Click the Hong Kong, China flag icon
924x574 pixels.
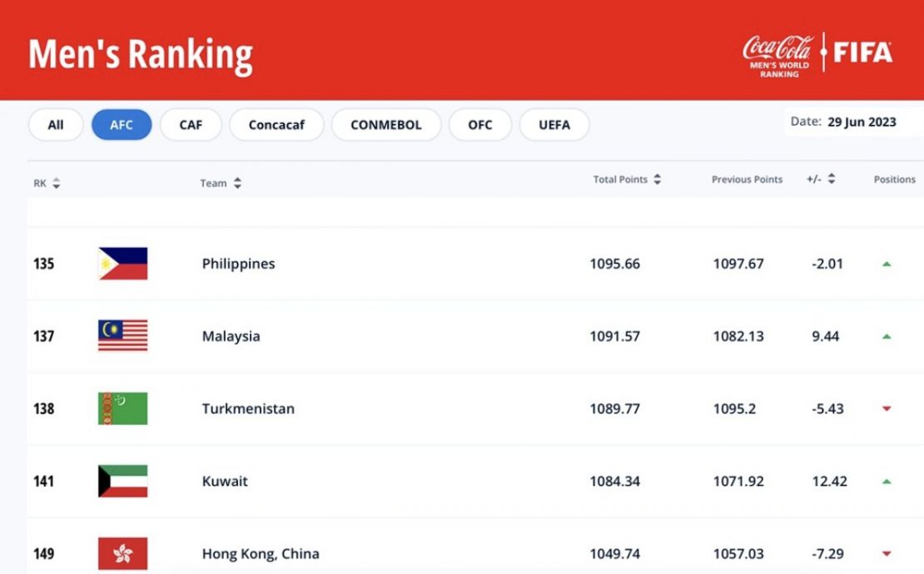point(122,553)
